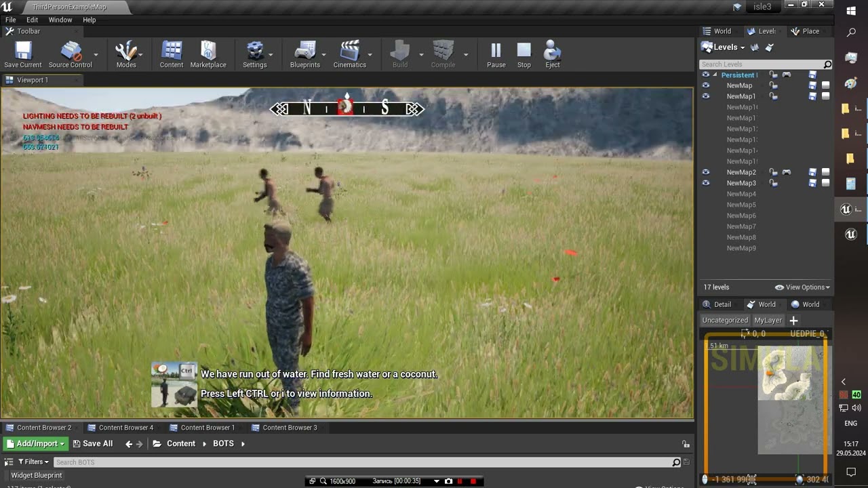The height and width of the screenshot is (488, 868).
Task: Expand the breadcrumb arrow after BOTS
Action: point(243,444)
